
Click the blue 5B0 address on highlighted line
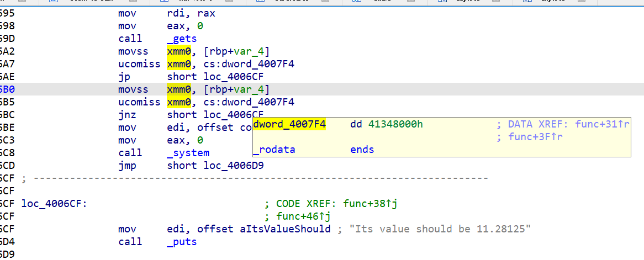[x=7, y=89]
